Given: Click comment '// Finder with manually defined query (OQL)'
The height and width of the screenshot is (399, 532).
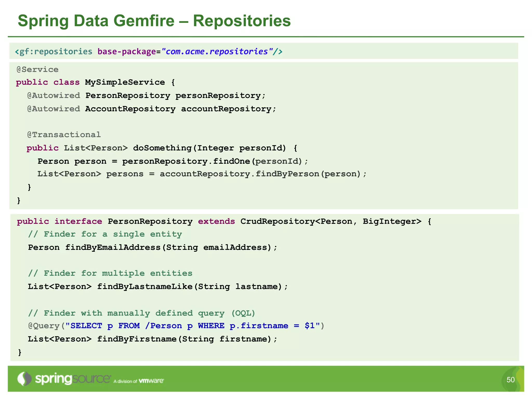Looking at the screenshot, I should pos(142,313).
